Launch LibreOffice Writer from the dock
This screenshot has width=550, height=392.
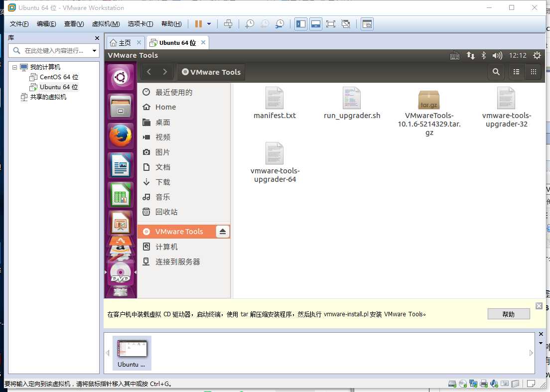pos(121,165)
